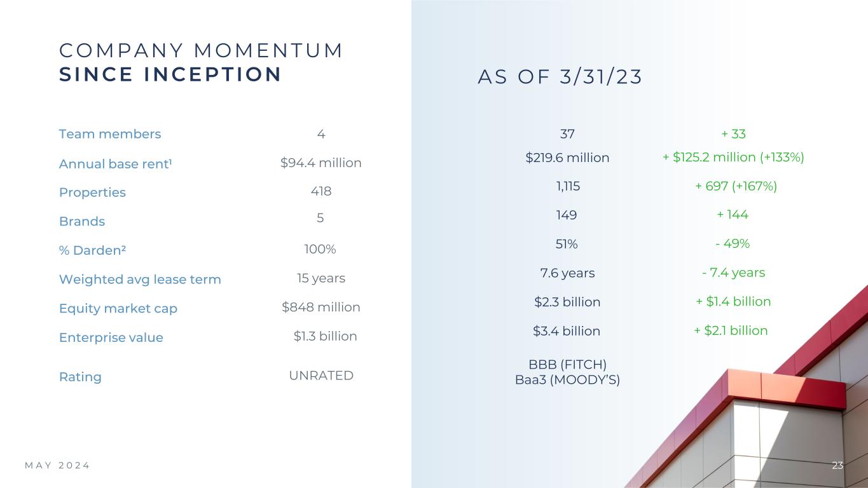Screen dimensions: 868x488
Task: Select the '+ 697 (+167%)' properties change
Action: tap(736, 186)
